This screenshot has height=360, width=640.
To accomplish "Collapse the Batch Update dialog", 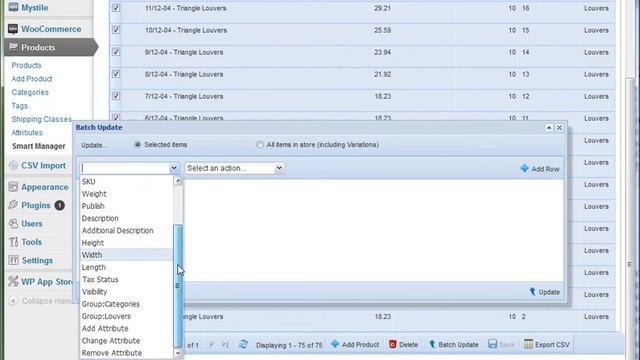I will point(549,128).
